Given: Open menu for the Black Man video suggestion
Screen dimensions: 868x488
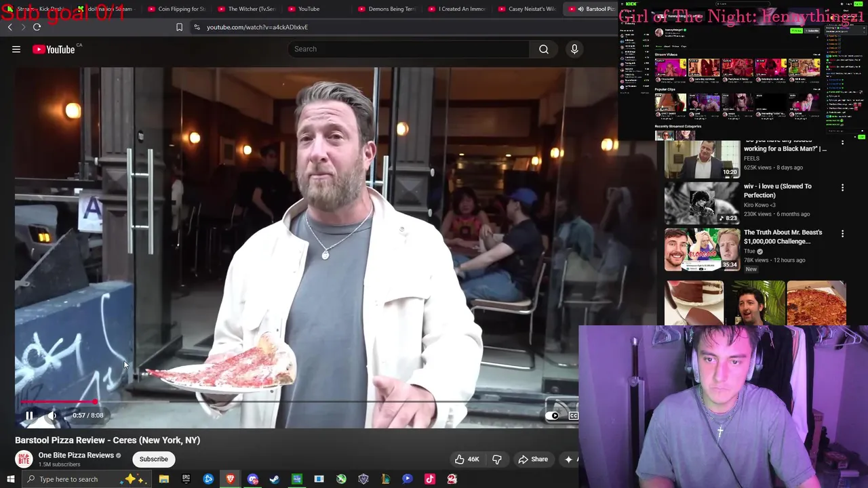Looking at the screenshot, I should [x=842, y=142].
